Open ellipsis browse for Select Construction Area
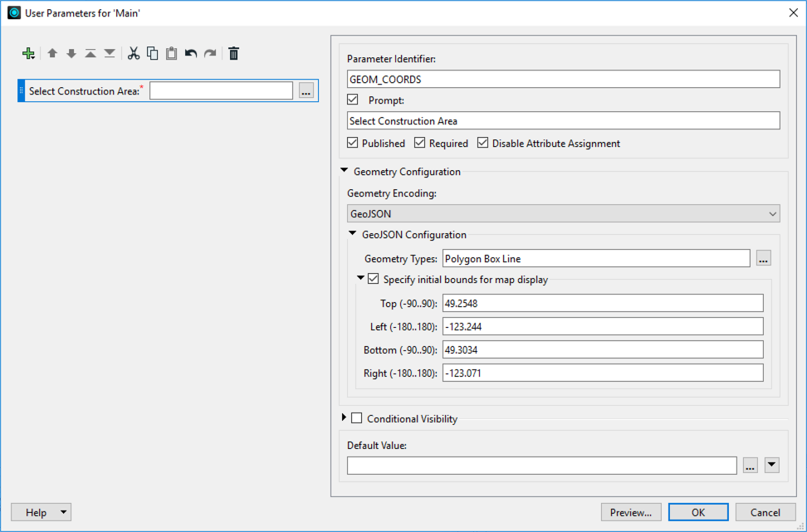Image resolution: width=807 pixels, height=532 pixels. (306, 91)
